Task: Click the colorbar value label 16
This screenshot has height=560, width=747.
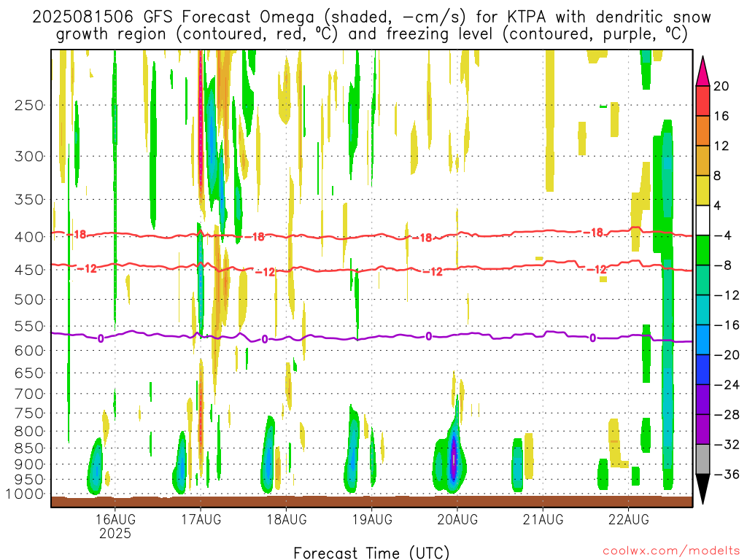Action: click(721, 116)
